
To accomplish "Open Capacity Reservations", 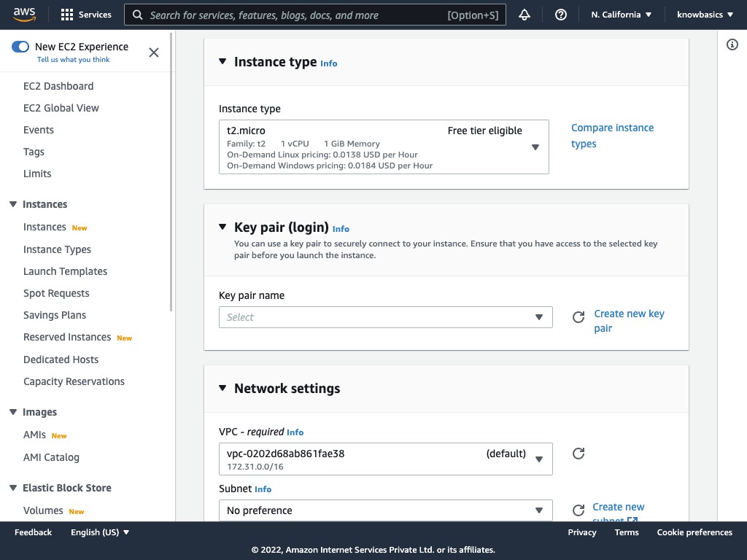I will click(74, 381).
